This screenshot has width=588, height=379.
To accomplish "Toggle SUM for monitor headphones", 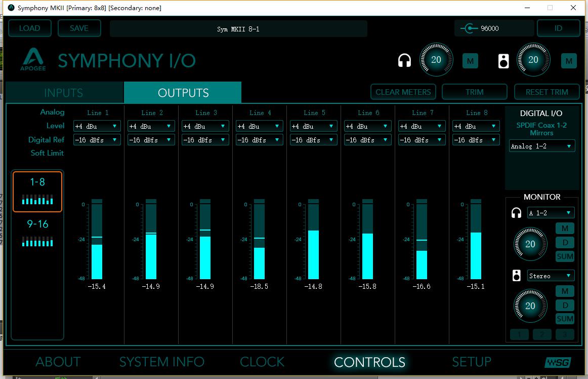I will pos(565,256).
